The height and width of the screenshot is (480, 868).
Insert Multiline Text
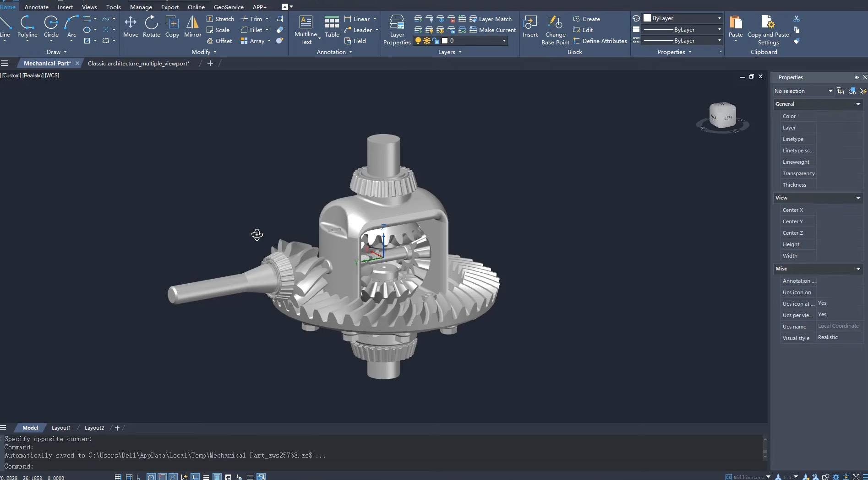pyautogui.click(x=306, y=30)
